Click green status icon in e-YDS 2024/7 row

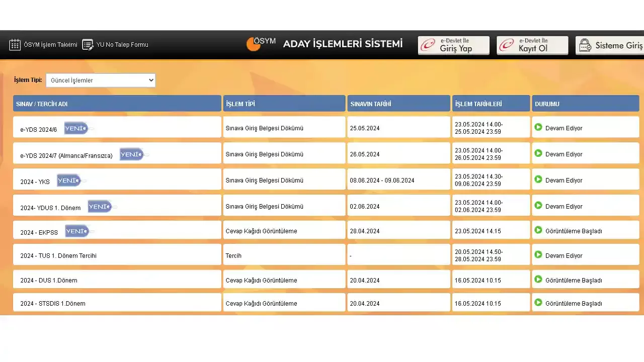tap(538, 153)
